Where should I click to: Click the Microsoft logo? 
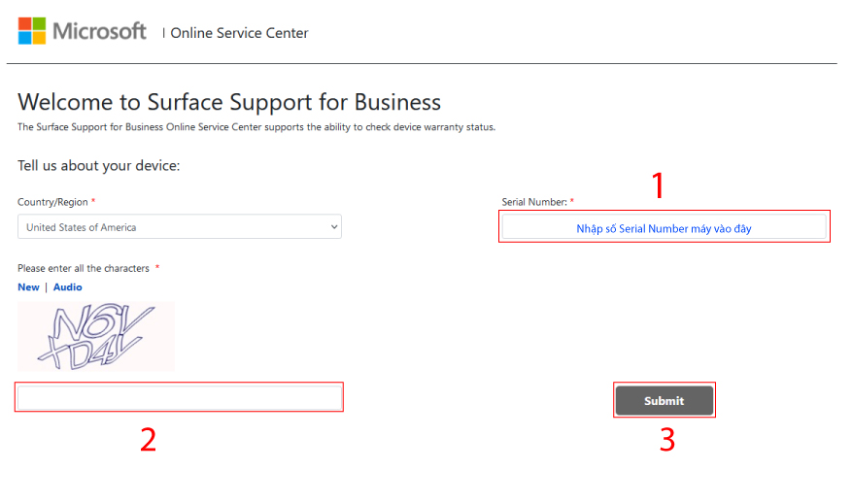pos(82,31)
